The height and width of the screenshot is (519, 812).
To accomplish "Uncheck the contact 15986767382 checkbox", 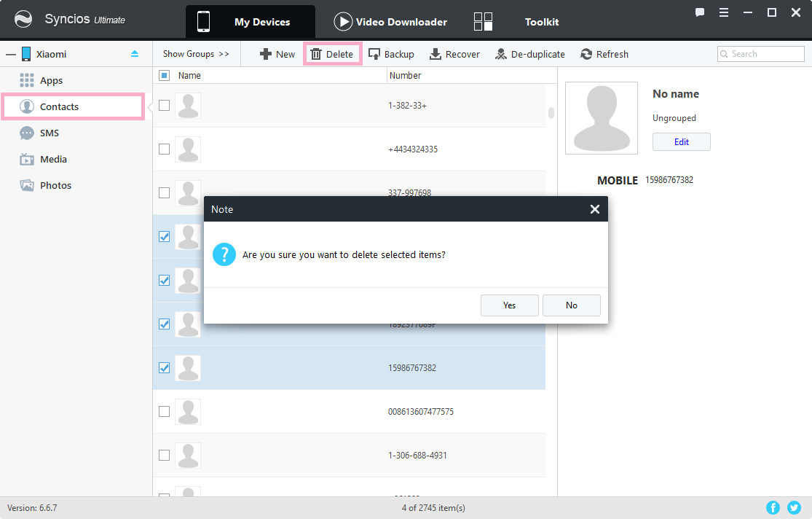I will pyautogui.click(x=164, y=368).
